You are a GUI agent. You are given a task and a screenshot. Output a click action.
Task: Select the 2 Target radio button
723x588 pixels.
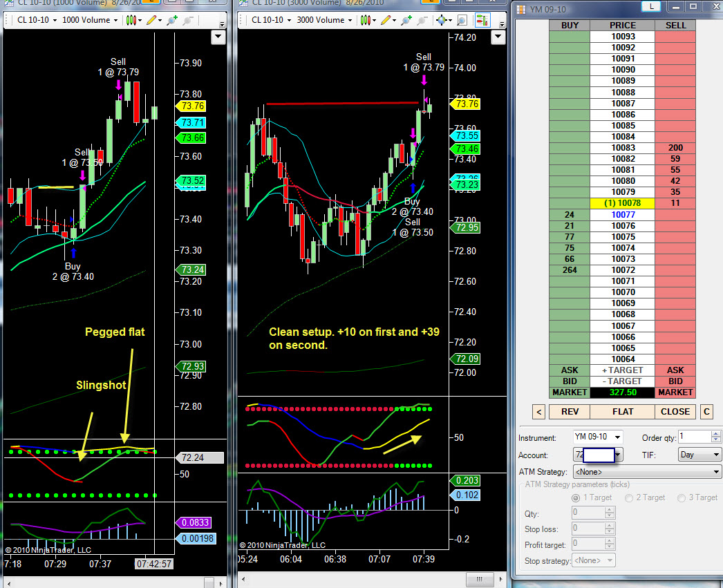(628, 498)
